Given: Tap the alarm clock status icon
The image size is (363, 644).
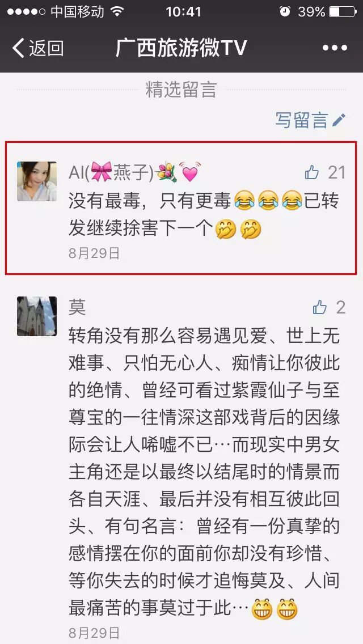Looking at the screenshot, I should click(285, 11).
